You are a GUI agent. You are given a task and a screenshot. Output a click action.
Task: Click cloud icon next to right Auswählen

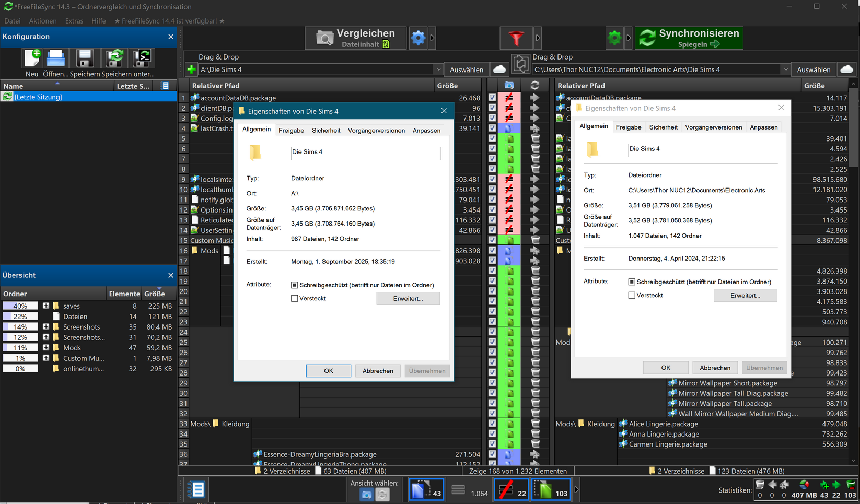[x=847, y=69]
